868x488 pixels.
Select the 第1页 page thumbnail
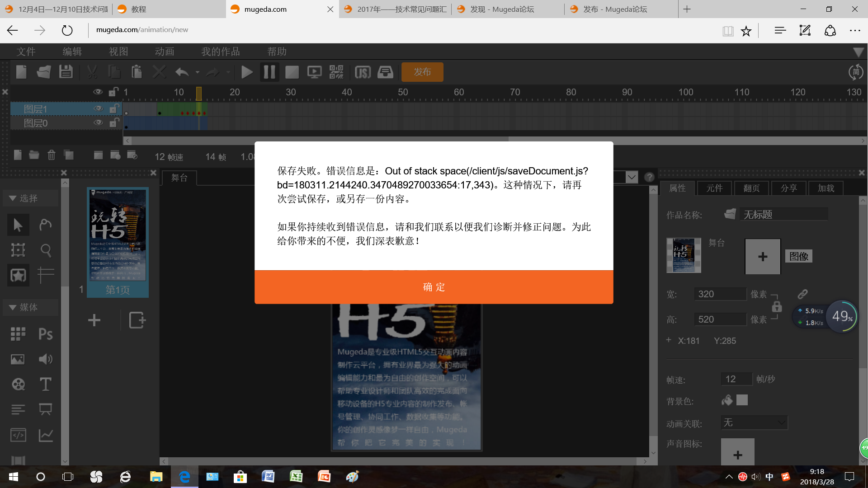click(x=118, y=242)
